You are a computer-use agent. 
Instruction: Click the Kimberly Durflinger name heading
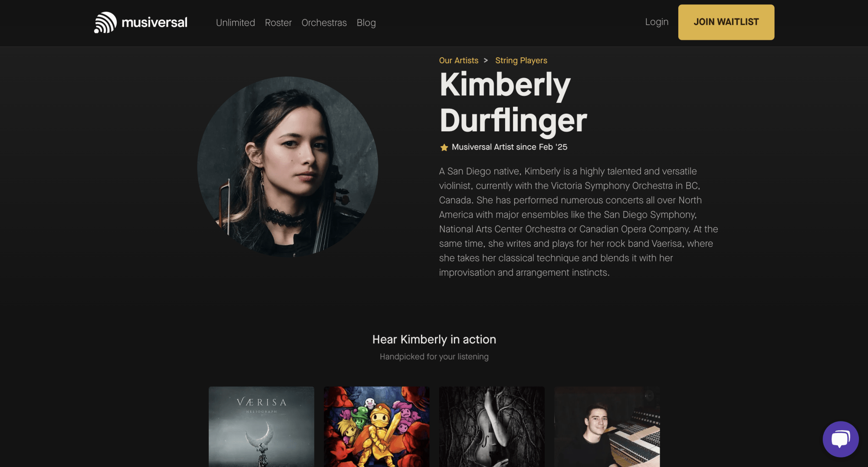pyautogui.click(x=513, y=102)
